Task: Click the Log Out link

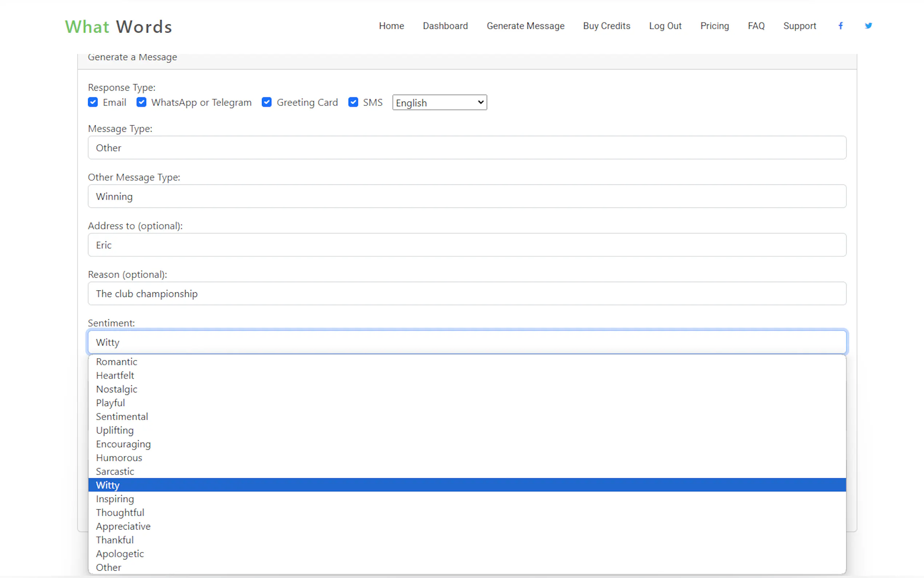Action: 665,25
